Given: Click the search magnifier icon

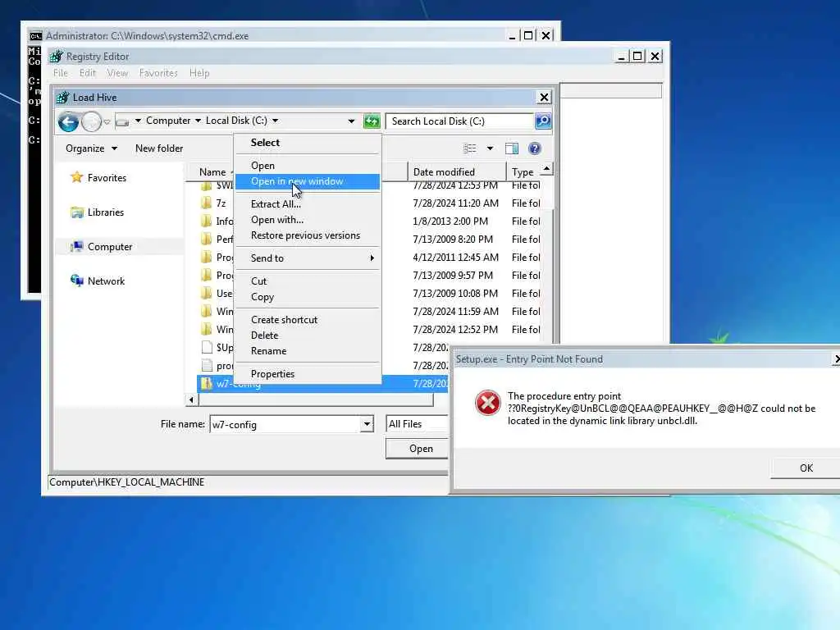Looking at the screenshot, I should 543,121.
